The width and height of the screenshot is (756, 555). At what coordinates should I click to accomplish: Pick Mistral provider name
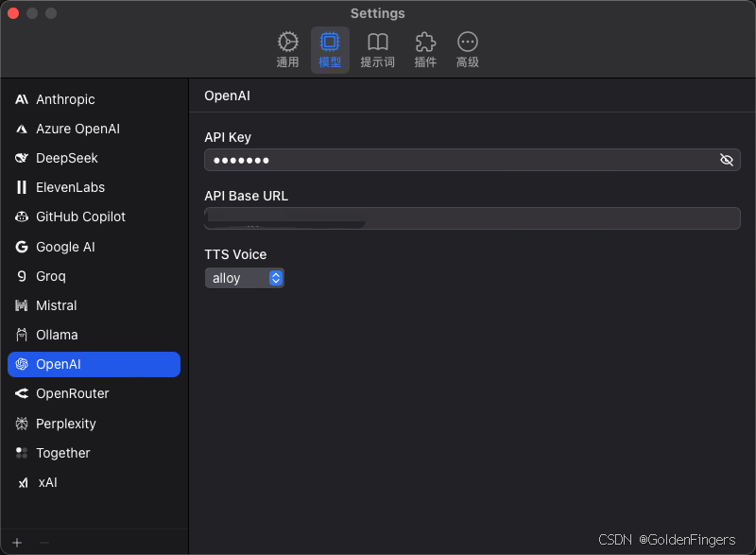[57, 305]
